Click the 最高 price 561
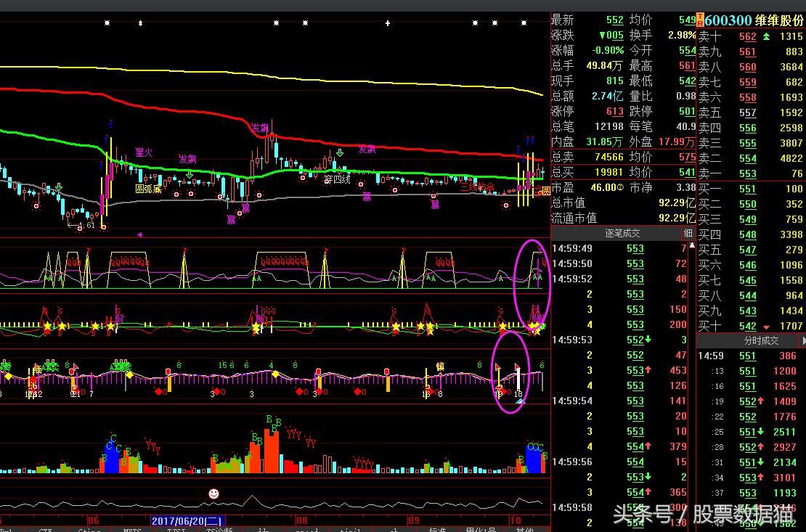The height and width of the screenshot is (532, 806). coord(687,66)
